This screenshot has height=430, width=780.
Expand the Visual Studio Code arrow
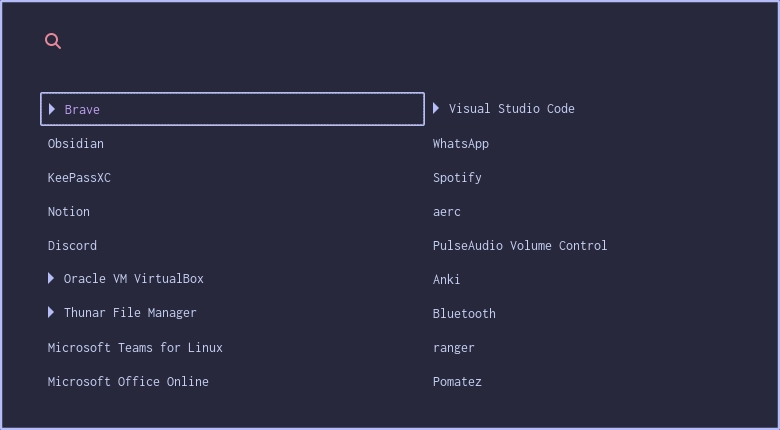pyautogui.click(x=436, y=108)
